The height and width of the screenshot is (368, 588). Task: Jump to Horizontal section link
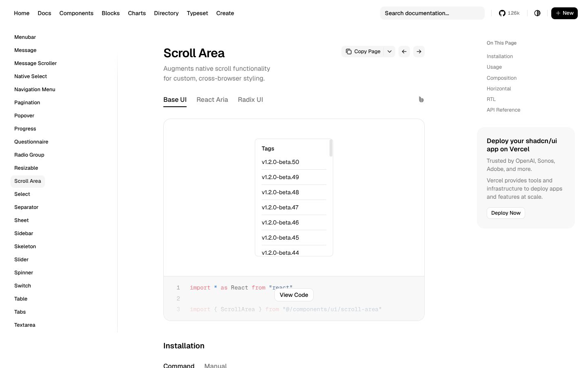[x=499, y=89]
